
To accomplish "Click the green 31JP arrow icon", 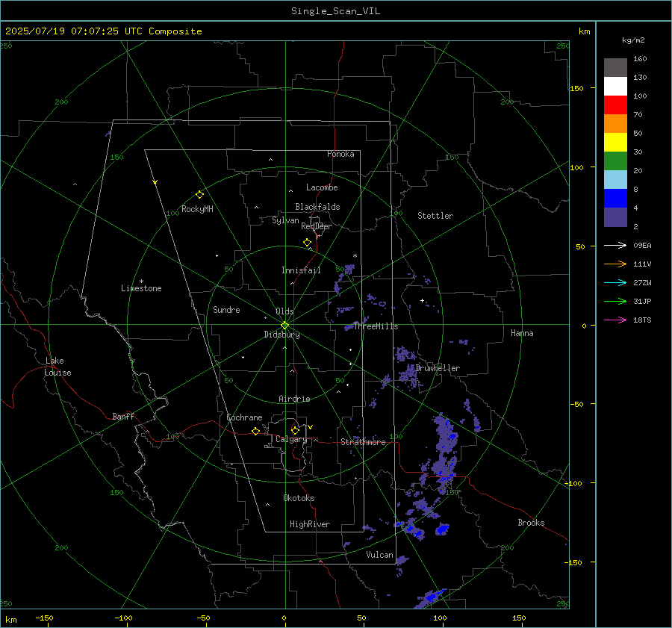I will tap(615, 302).
